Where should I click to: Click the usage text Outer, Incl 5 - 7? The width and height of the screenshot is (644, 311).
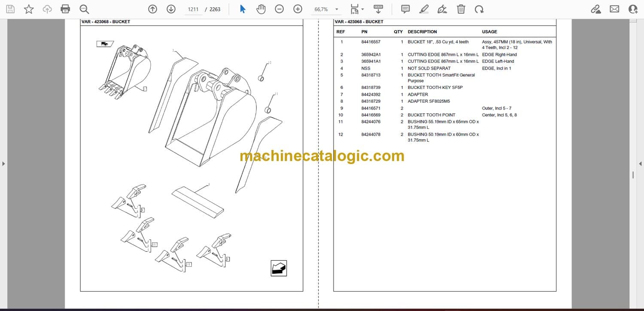coord(497,108)
